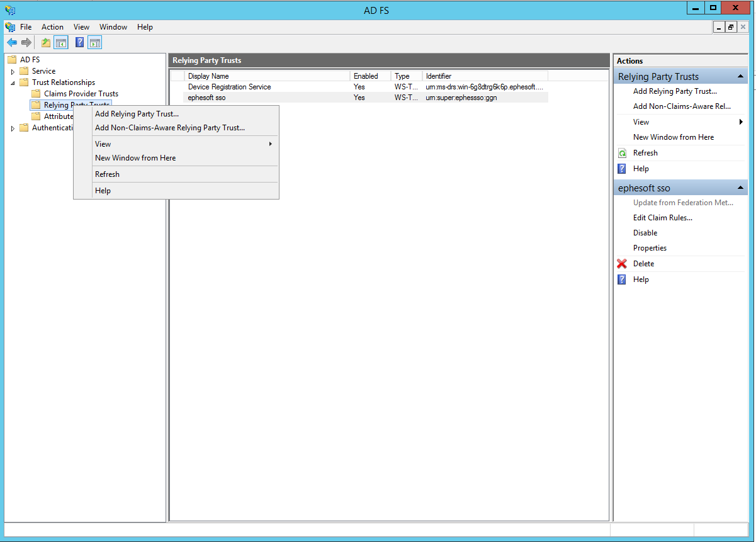
Task: Restore the inner MMC child window
Action: click(731, 27)
